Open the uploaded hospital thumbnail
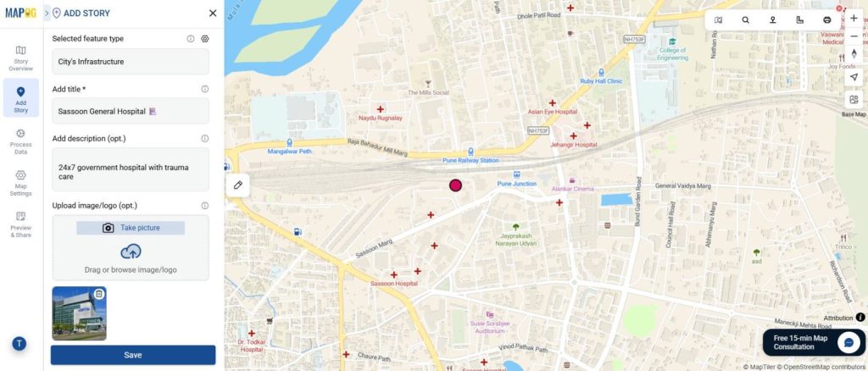Viewport: 868px width, 371px height. tap(79, 313)
